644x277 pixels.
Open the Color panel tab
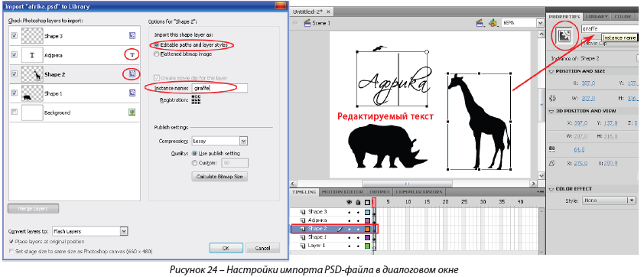click(623, 16)
